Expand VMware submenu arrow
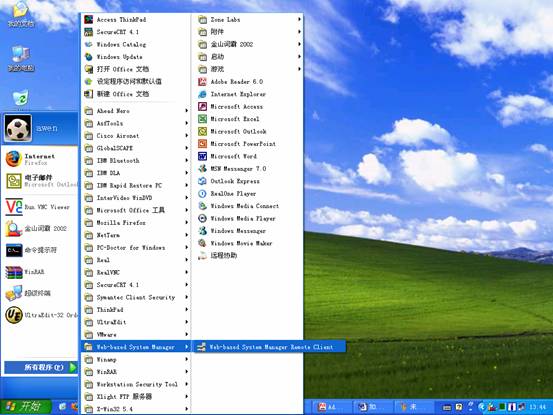This screenshot has height=415, width=553. (186, 334)
